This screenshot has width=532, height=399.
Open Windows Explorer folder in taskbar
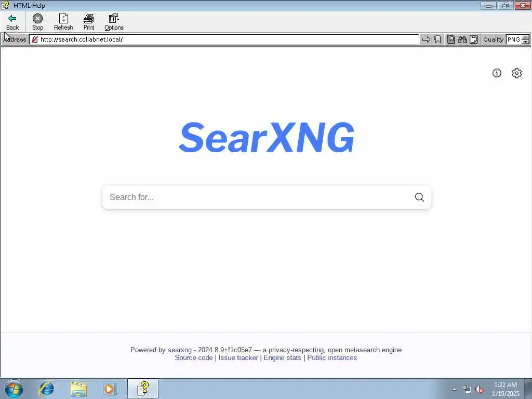pyautogui.click(x=79, y=389)
